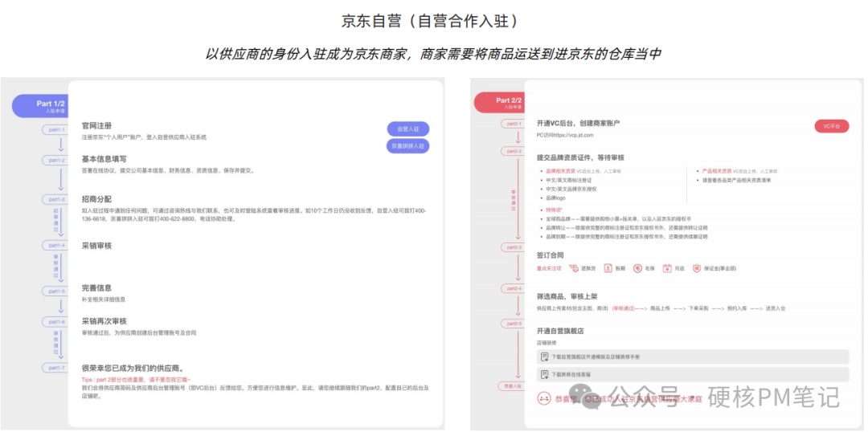This screenshot has height=432, width=868.
Task: Select the part1-1 step pill
Action: [x=56, y=130]
